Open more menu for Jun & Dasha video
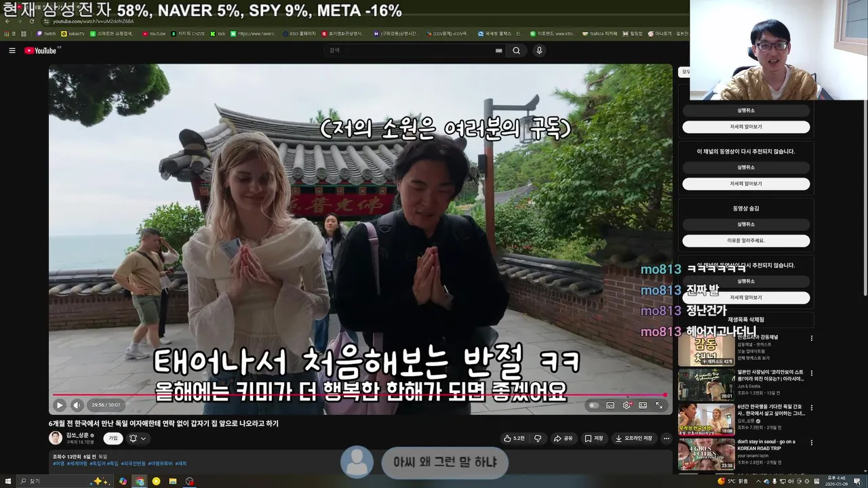Screen dimensions: 868x488 [811, 373]
